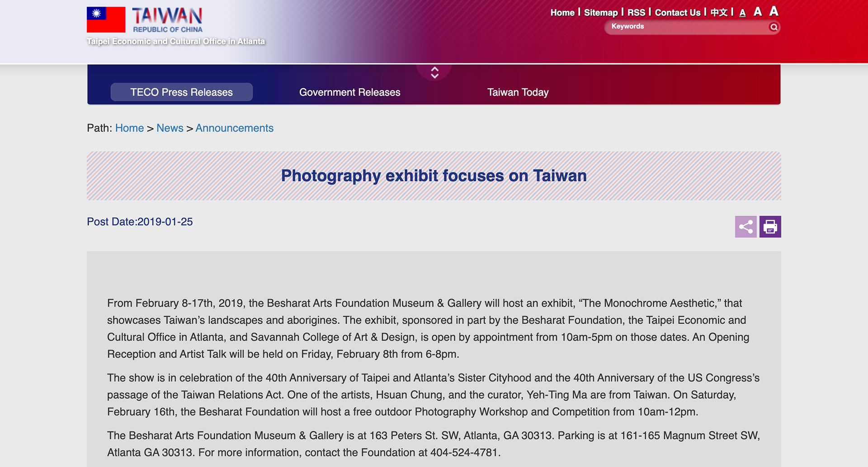This screenshot has width=868, height=467.
Task: Click the Home breadcrumb link
Action: point(129,128)
